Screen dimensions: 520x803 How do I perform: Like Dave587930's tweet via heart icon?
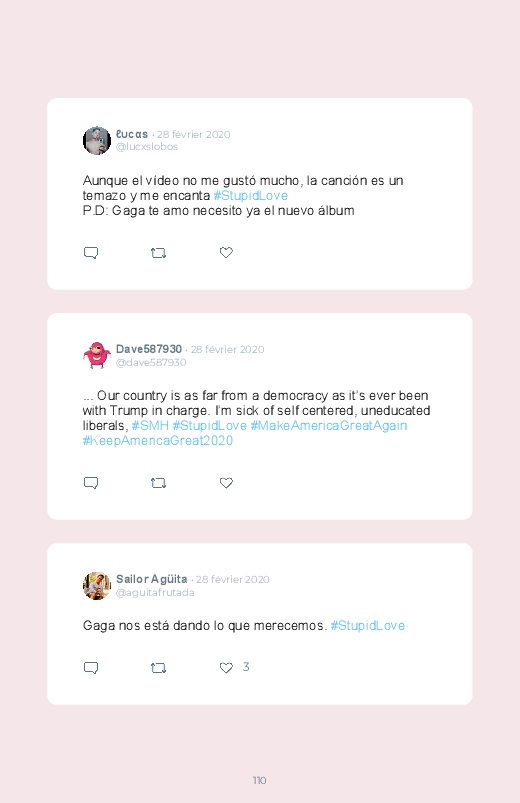coord(226,483)
